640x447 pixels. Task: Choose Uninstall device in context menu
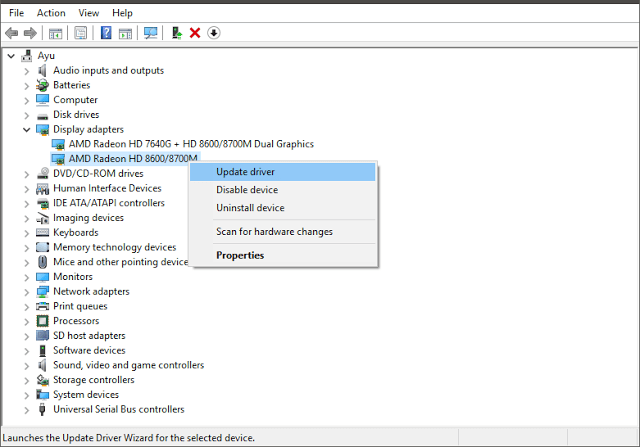(x=282, y=208)
